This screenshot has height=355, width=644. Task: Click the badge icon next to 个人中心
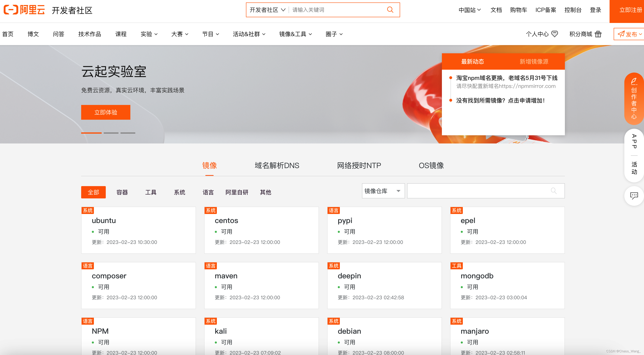point(555,34)
